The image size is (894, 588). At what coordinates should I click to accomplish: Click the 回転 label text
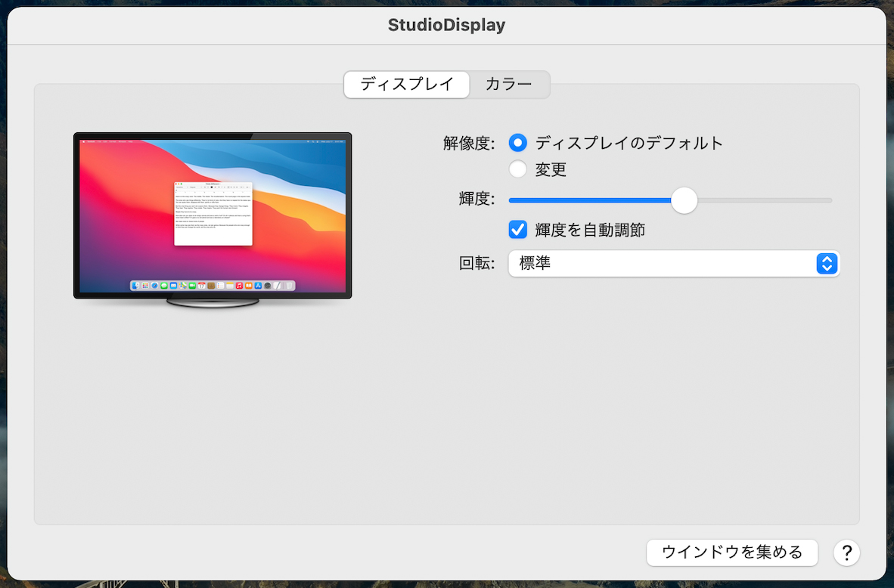477,264
